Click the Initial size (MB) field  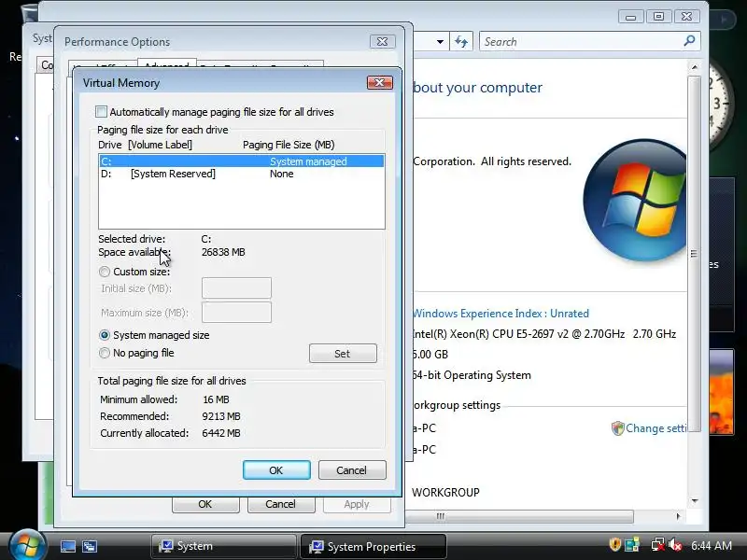(x=236, y=288)
